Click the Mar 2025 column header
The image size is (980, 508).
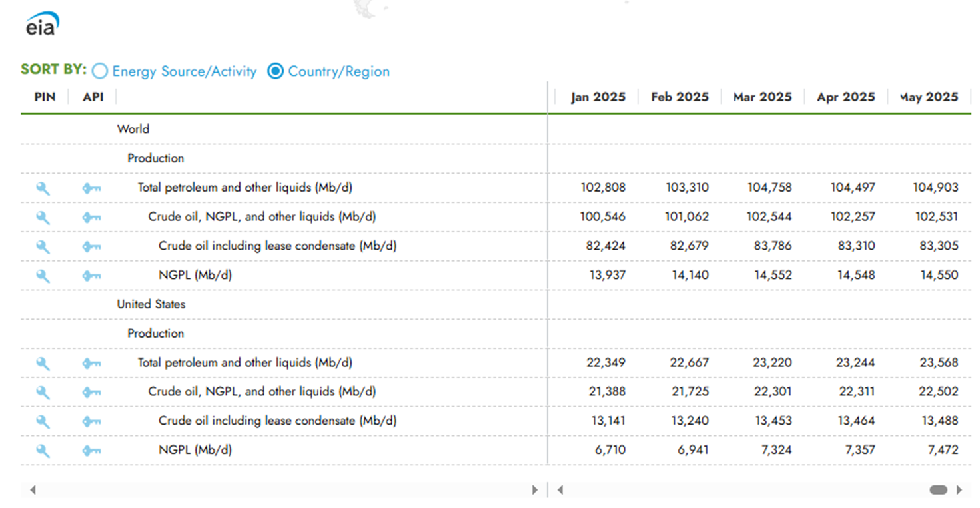coord(762,97)
